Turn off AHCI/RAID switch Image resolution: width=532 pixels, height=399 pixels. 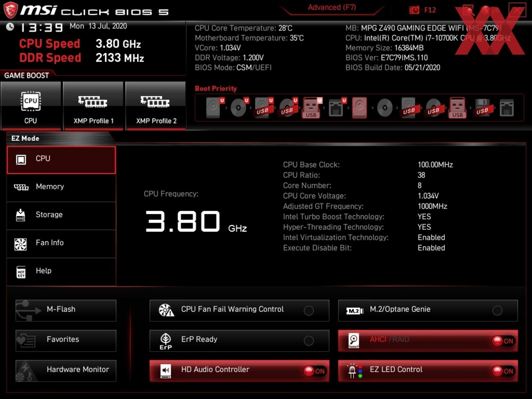pyautogui.click(x=503, y=341)
